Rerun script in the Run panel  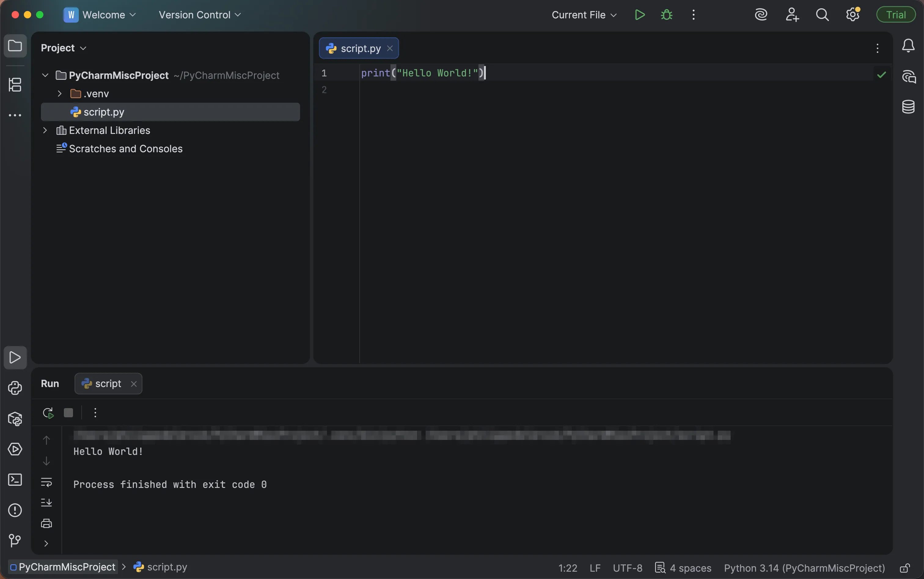(48, 413)
